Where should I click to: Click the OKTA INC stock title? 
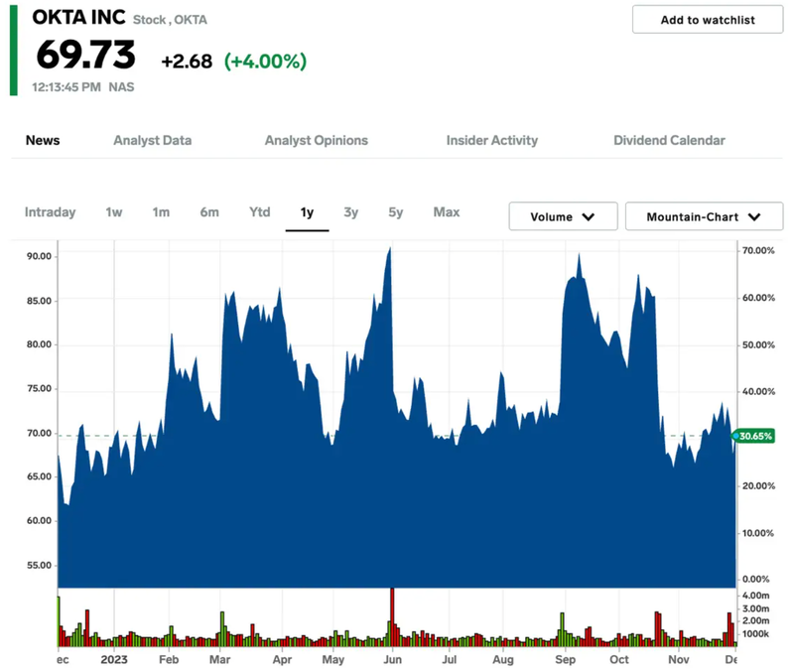point(78,17)
